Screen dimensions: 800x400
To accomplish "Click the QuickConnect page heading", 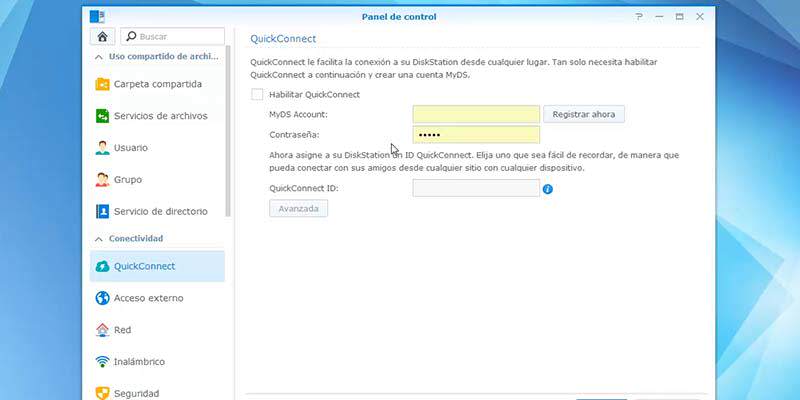I will 283,39.
